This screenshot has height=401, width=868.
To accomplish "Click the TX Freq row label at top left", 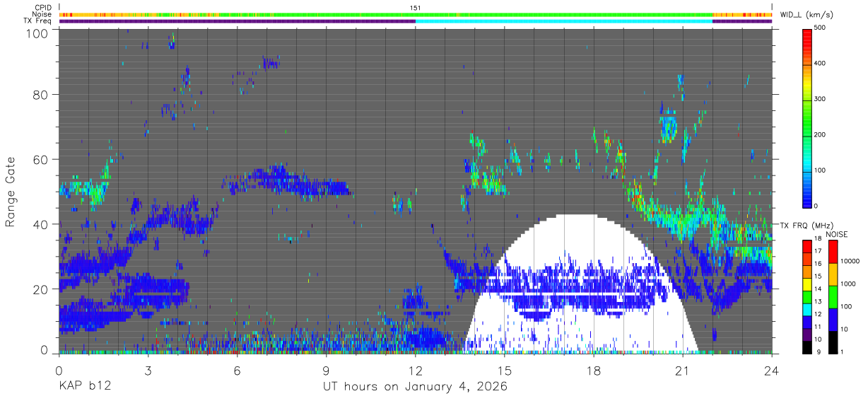I will [x=37, y=21].
